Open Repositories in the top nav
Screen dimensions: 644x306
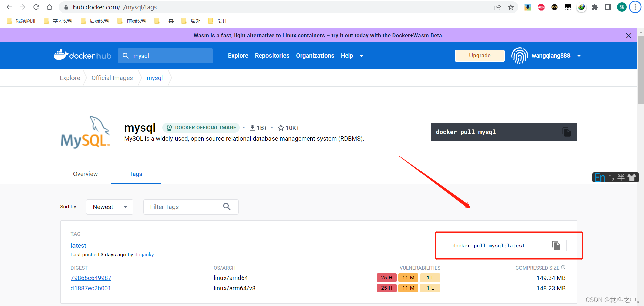coord(272,56)
